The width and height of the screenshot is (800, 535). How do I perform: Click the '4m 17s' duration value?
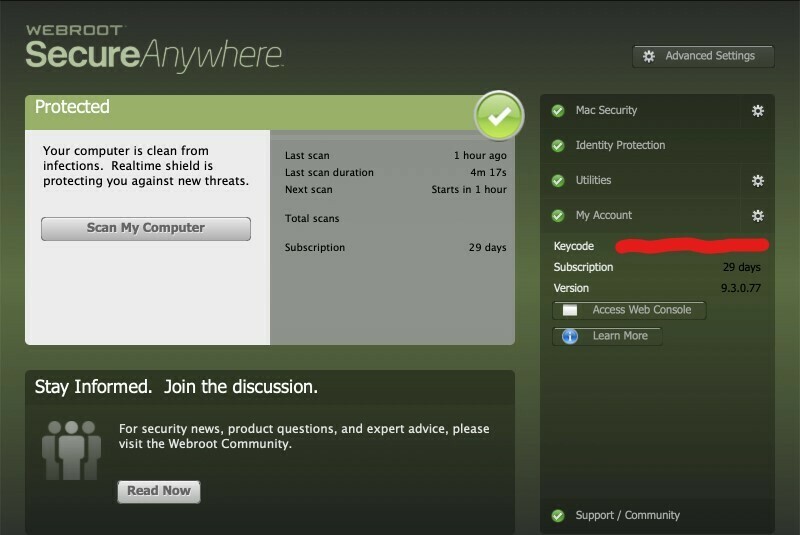488,172
